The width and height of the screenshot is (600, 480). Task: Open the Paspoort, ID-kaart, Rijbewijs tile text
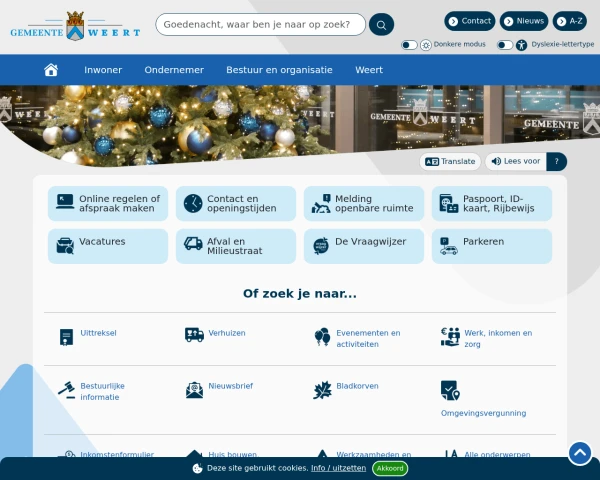coord(499,203)
